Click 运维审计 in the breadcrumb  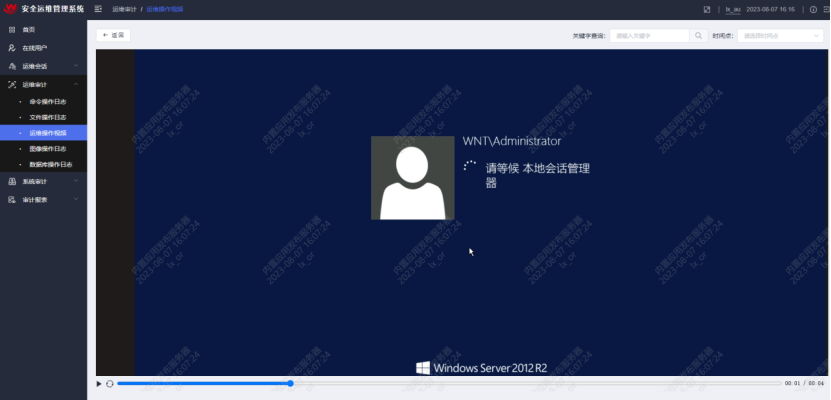click(x=124, y=10)
